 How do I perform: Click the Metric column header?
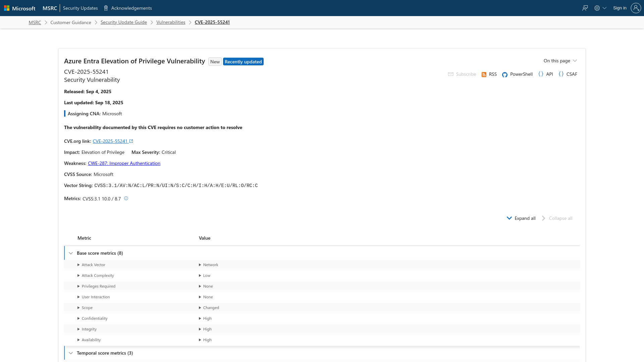(84, 238)
